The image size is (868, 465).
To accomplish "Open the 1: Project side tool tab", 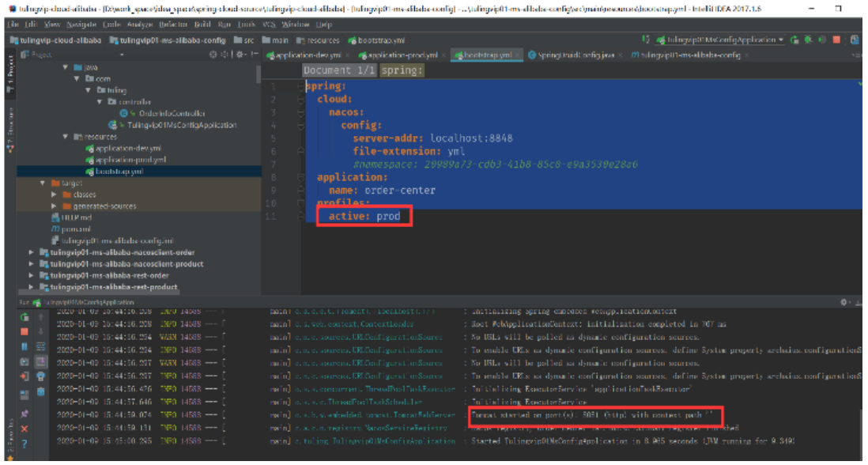I will (10, 73).
